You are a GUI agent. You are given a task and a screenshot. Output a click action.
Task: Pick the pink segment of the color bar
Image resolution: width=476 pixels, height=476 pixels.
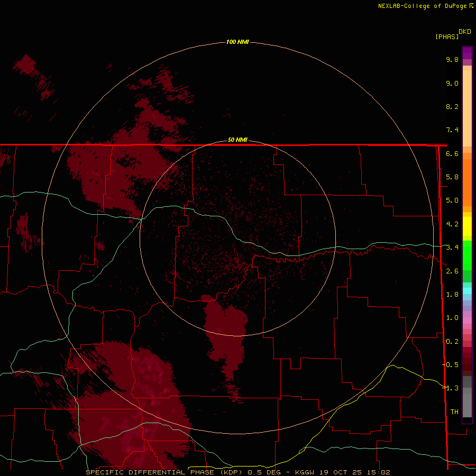pyautogui.click(x=467, y=321)
